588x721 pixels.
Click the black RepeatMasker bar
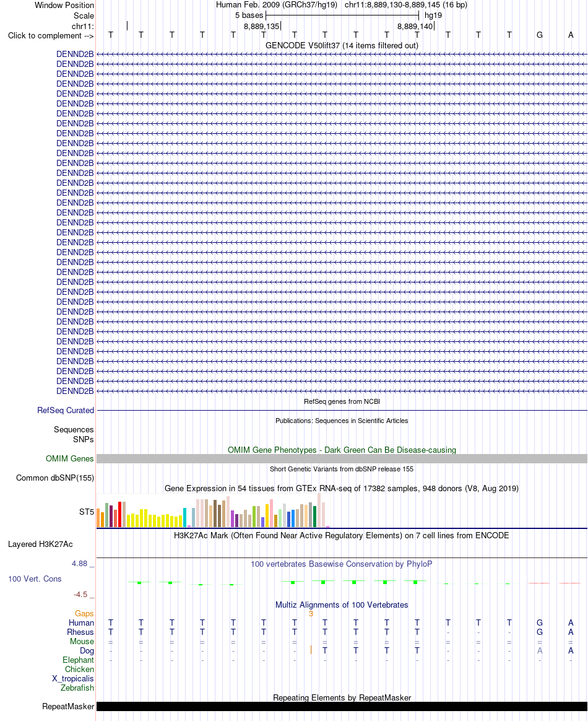(x=342, y=707)
